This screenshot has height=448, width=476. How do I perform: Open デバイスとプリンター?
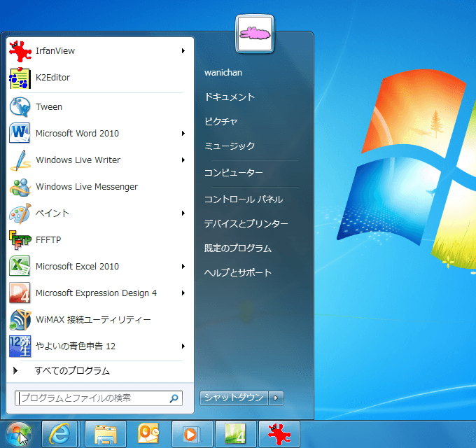point(246,224)
